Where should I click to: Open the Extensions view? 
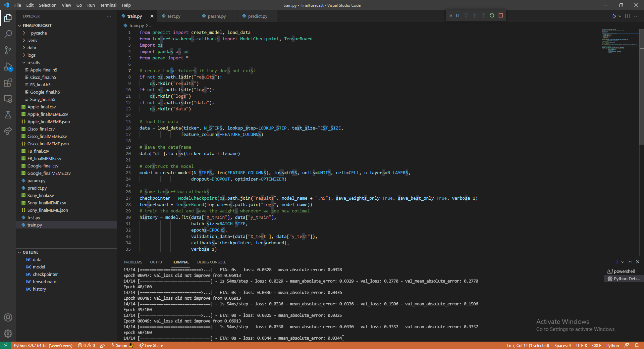tap(8, 83)
